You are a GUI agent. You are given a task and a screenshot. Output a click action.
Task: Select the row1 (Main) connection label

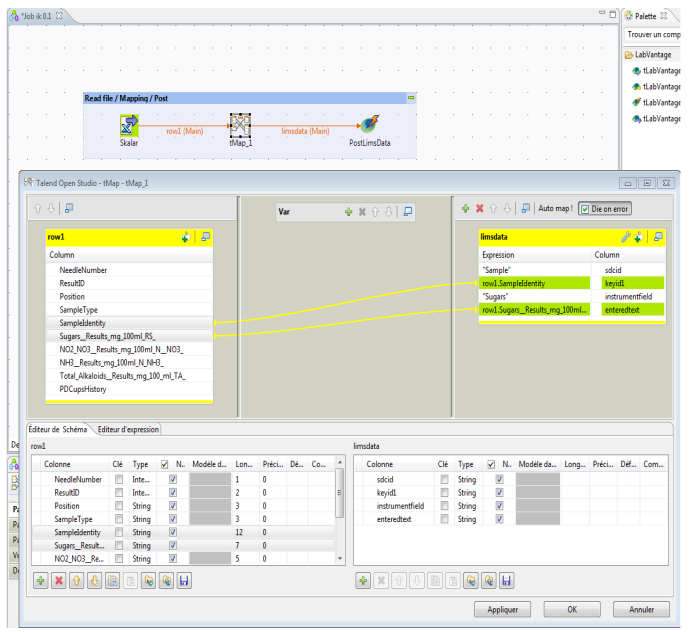185,131
